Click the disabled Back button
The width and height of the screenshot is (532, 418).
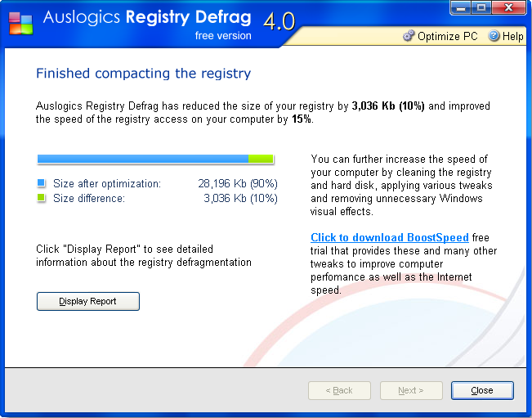339,390
